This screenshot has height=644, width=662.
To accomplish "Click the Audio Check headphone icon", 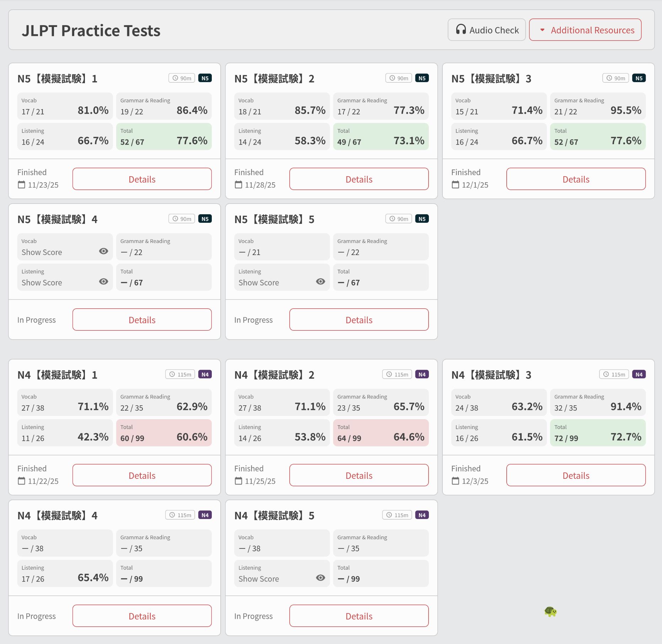I will 461,30.
